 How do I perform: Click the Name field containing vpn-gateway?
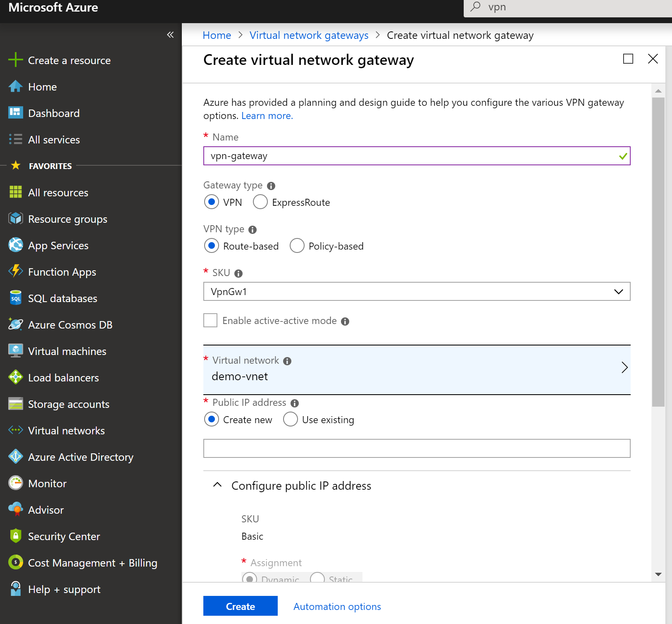pos(416,156)
